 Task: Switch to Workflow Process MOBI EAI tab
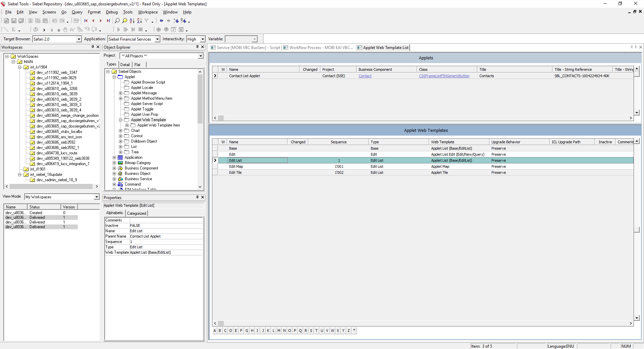[318, 48]
